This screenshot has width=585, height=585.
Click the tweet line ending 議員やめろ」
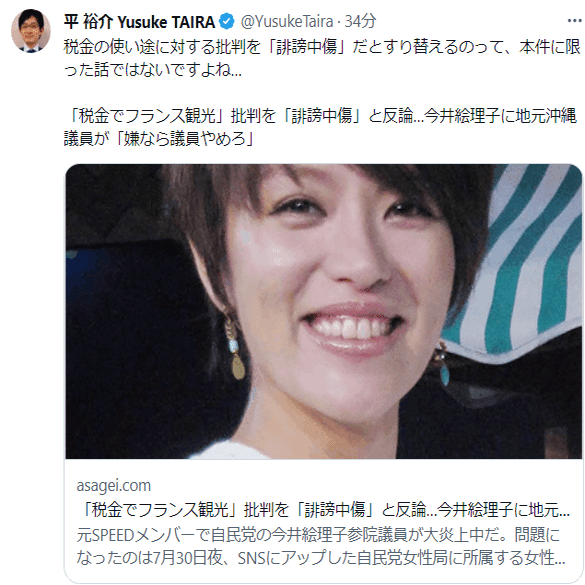[159, 138]
